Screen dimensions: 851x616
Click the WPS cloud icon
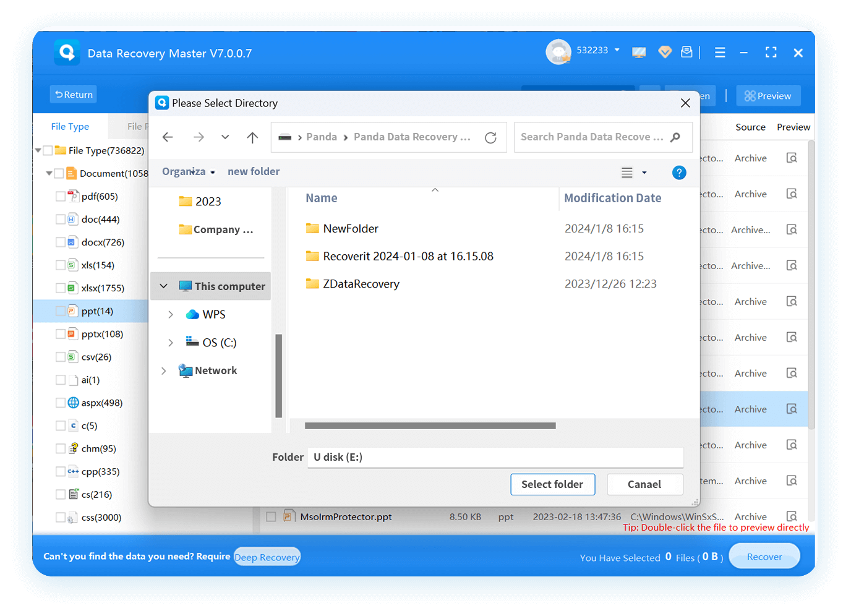pos(192,314)
